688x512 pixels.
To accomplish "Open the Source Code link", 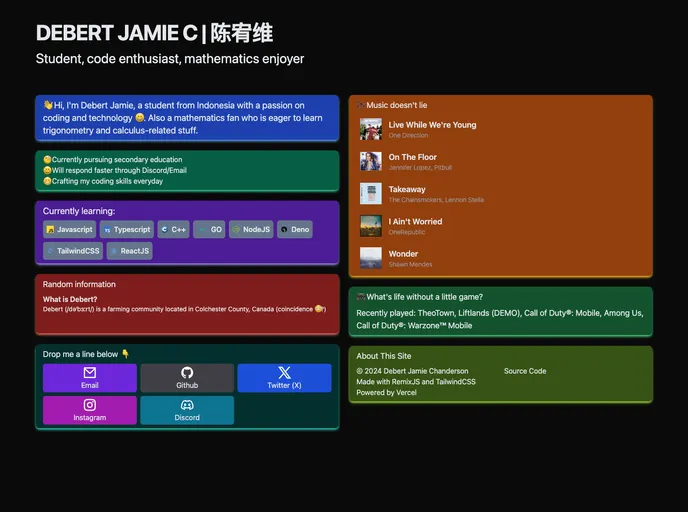I will 524,371.
